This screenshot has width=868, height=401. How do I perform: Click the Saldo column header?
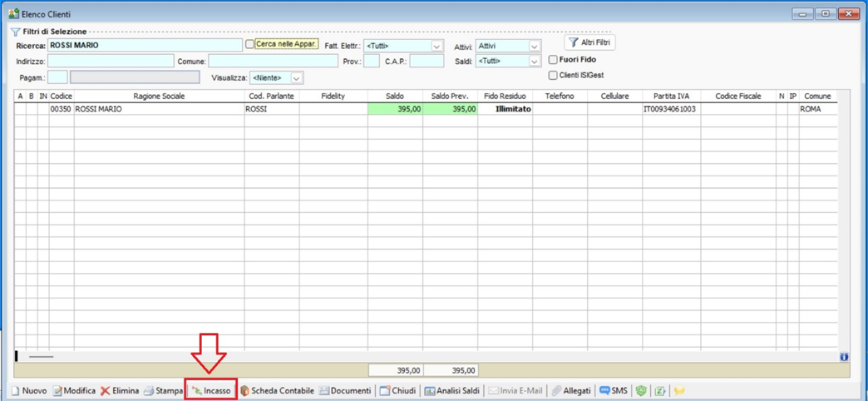[x=395, y=97]
